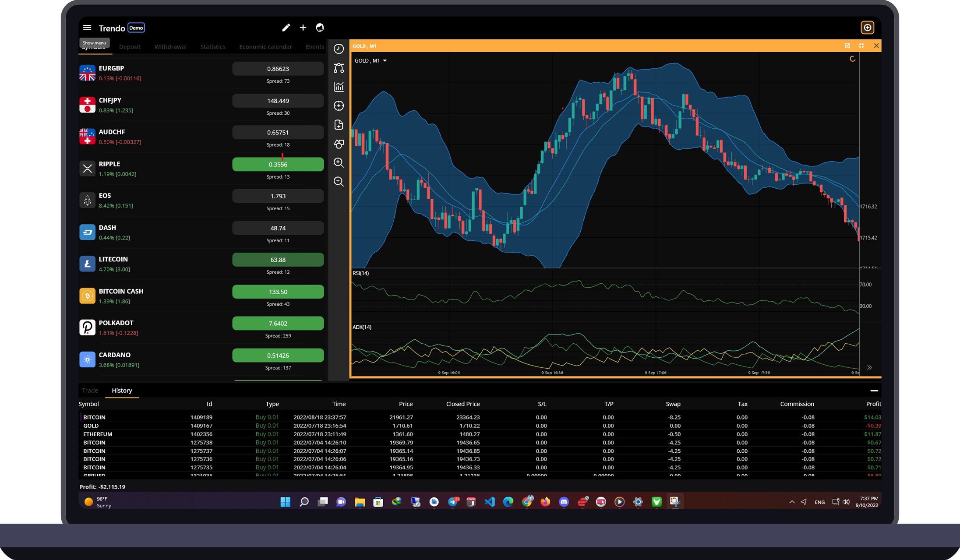Click the BITCOIN CASH price 133.50 button
Image resolution: width=960 pixels, height=560 pixels.
click(x=278, y=292)
